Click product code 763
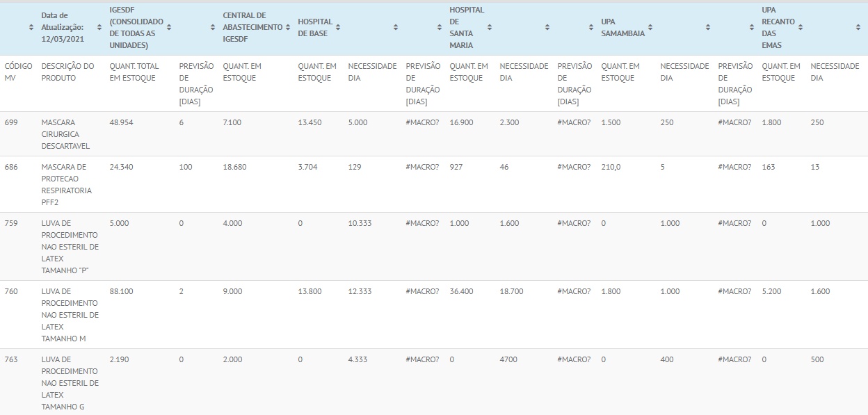This screenshot has width=868, height=415. 11,359
